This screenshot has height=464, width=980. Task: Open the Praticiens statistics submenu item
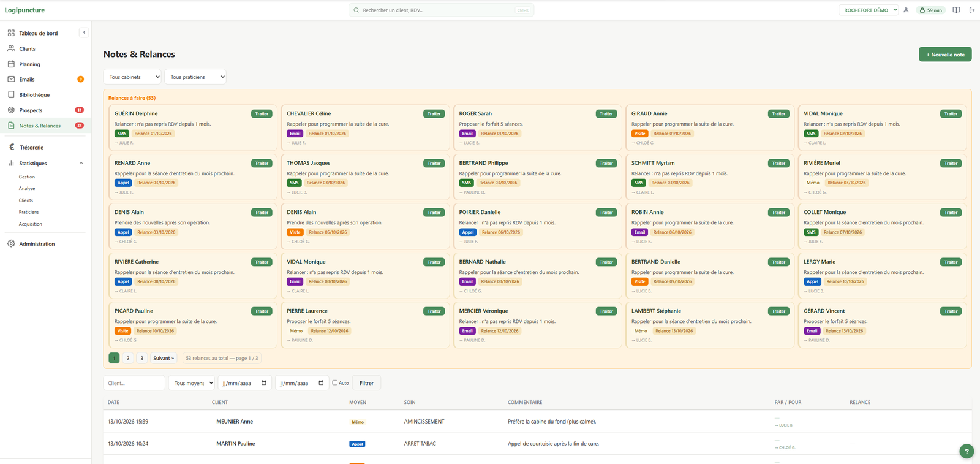[x=29, y=212]
